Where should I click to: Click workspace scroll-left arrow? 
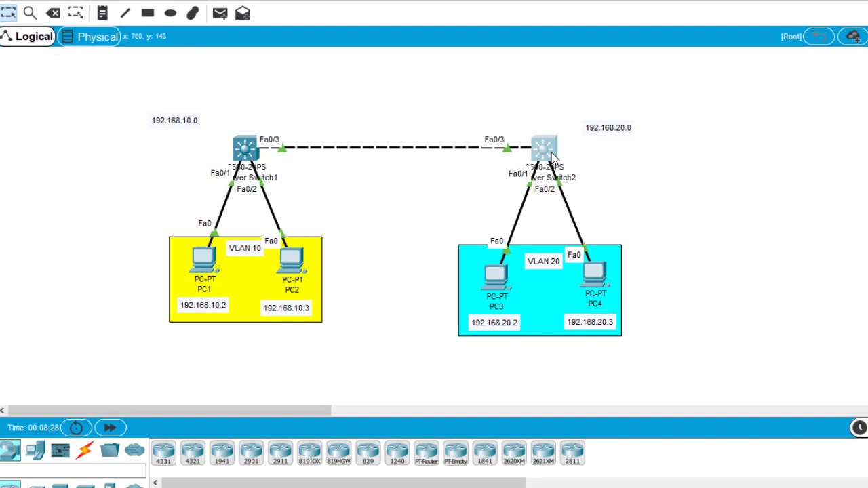point(3,411)
